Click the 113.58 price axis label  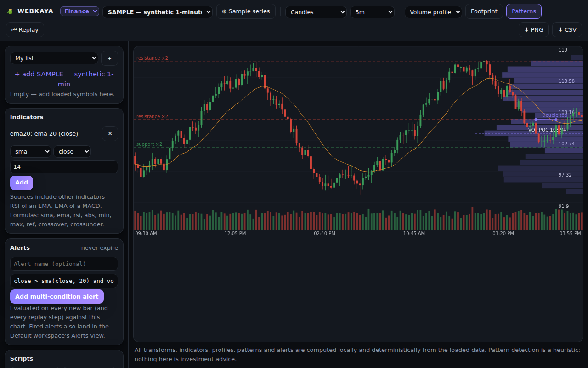tap(566, 81)
